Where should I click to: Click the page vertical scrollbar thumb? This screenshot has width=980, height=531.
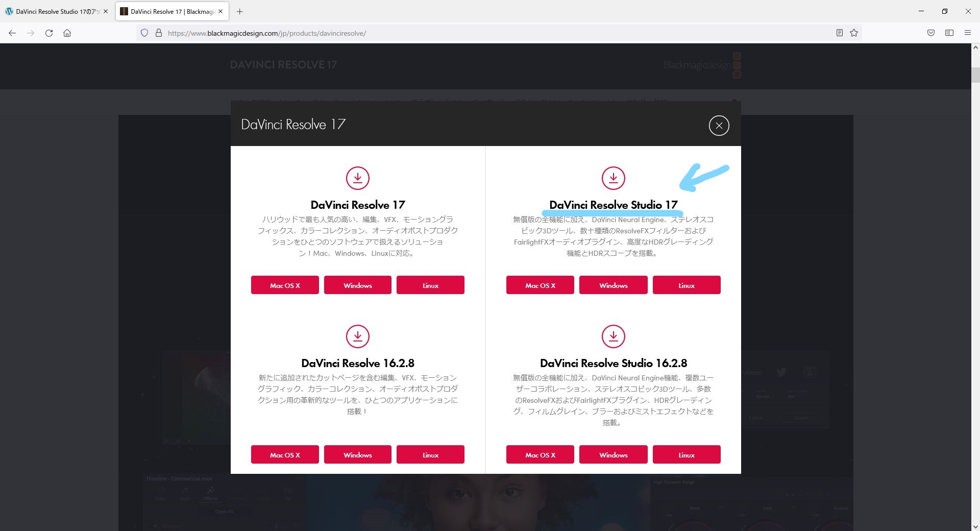point(975,75)
